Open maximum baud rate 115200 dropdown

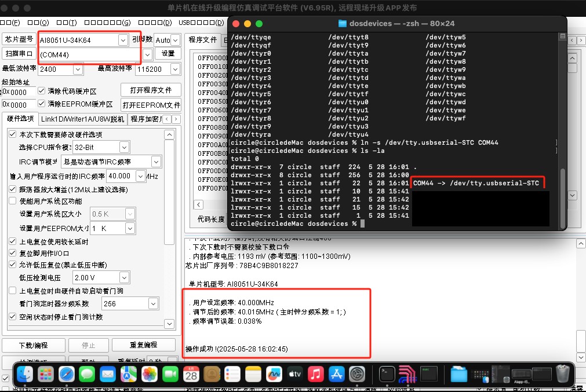[175, 69]
